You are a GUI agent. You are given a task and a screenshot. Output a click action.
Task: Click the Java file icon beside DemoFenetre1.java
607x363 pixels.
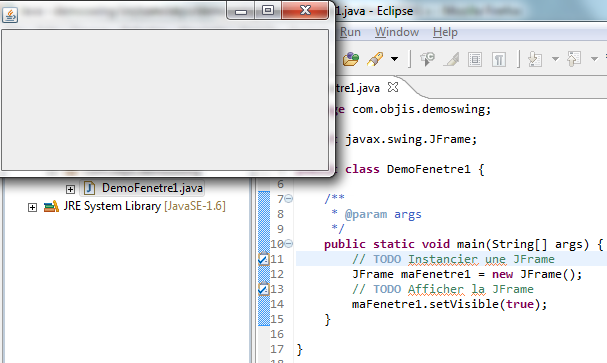point(89,188)
